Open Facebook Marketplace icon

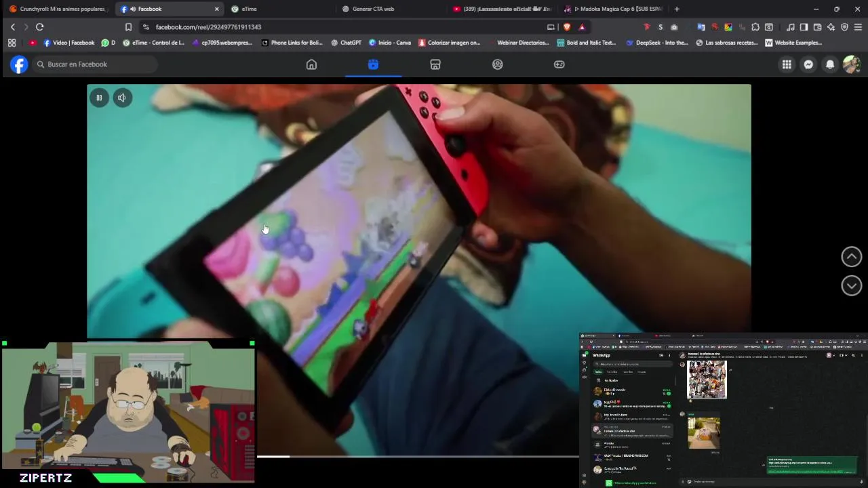pyautogui.click(x=435, y=64)
